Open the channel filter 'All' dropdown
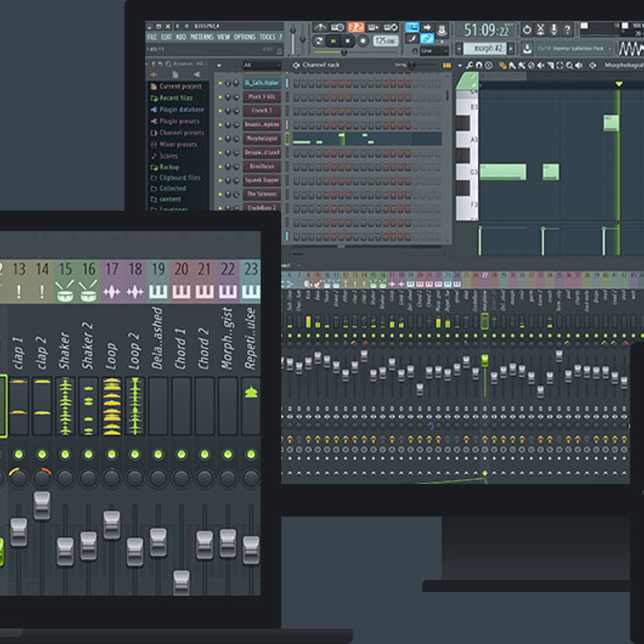Screen dimensions: 644x644 261,65
